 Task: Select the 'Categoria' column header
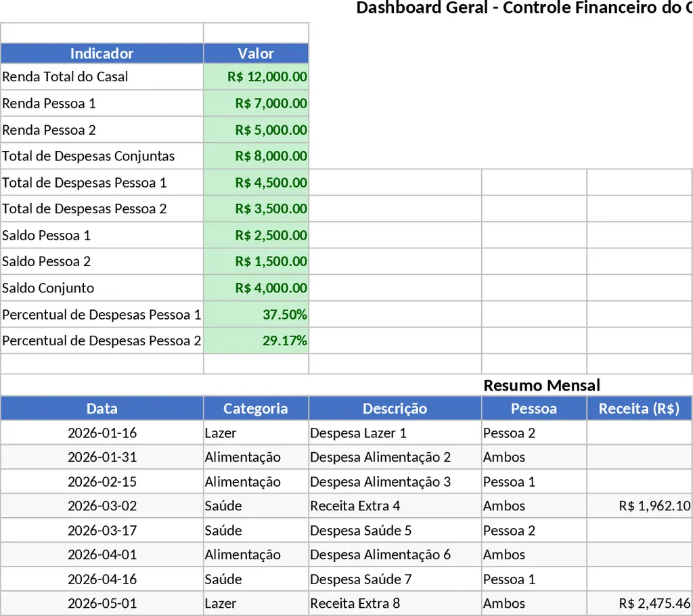click(256, 408)
